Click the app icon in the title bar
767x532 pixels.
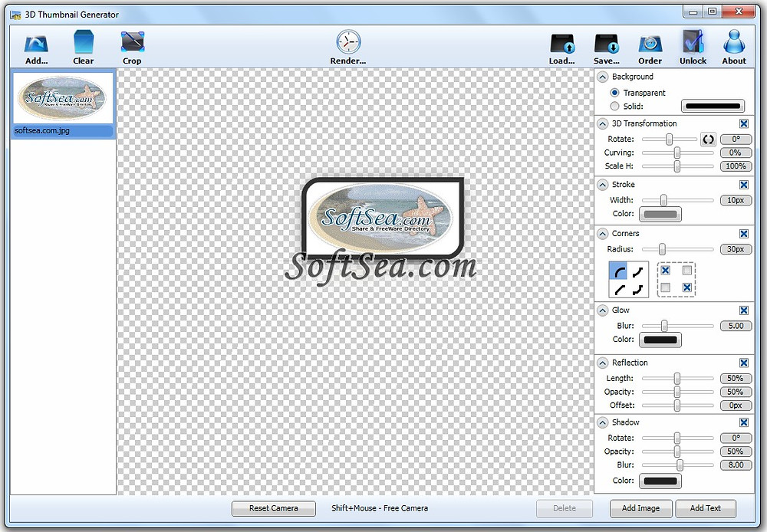[x=15, y=15]
